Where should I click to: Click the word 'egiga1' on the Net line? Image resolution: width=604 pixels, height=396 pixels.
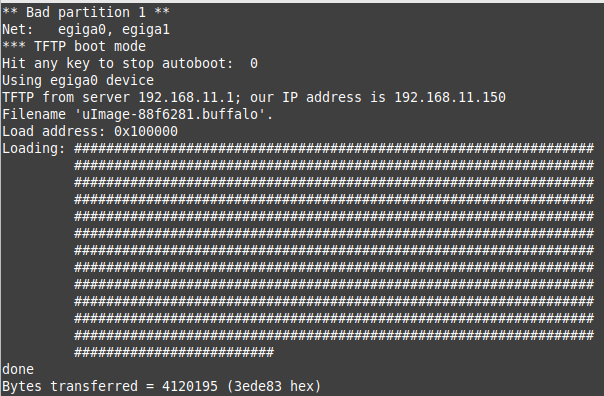pyautogui.click(x=146, y=30)
